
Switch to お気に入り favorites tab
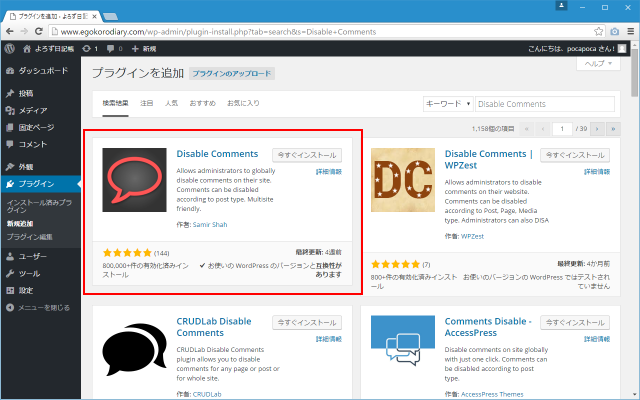point(243,103)
